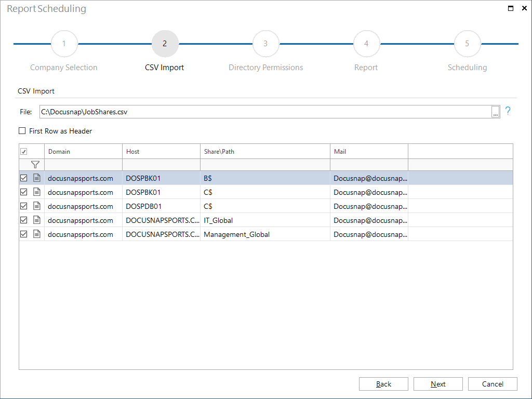Open step 5 Scheduling
The height and width of the screenshot is (399, 532).
point(467,44)
